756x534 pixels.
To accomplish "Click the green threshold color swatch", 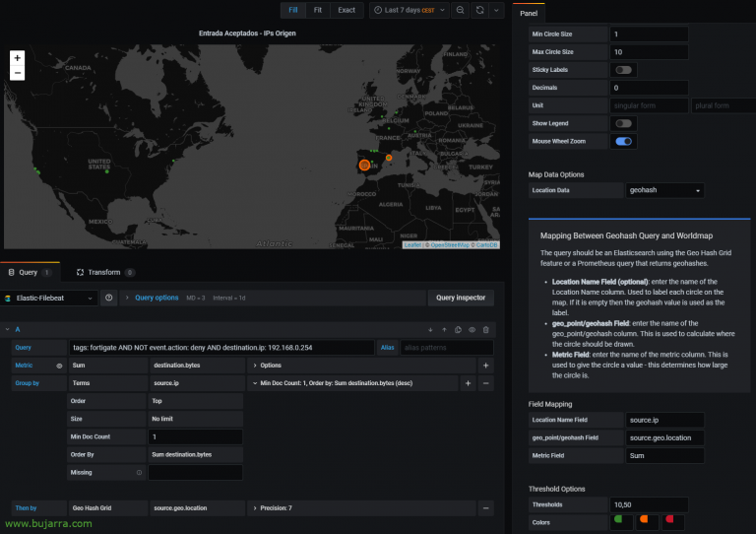I will click(x=621, y=522).
